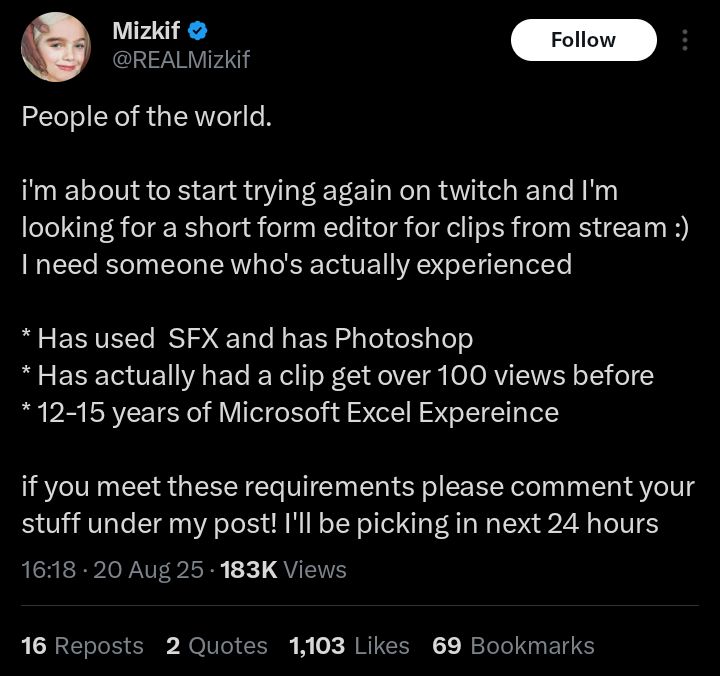The height and width of the screenshot is (676, 720).
Task: Click the "People of the world." line
Action: tap(146, 115)
